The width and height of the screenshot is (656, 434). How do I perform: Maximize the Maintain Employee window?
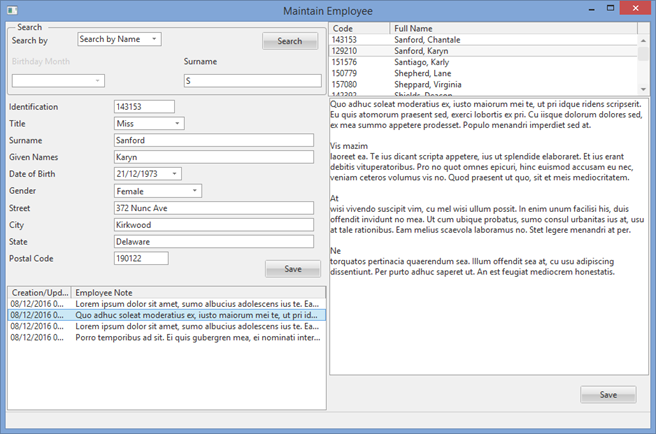tap(610, 8)
